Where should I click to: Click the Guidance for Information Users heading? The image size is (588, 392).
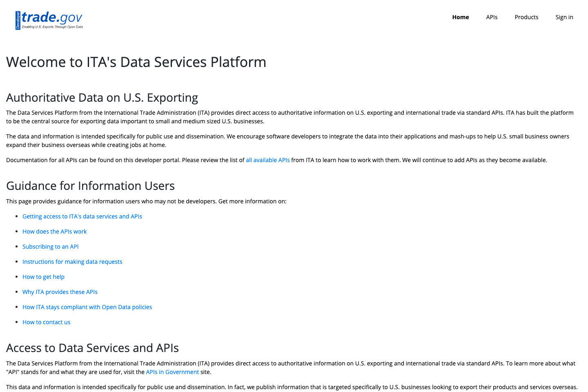coord(90,186)
